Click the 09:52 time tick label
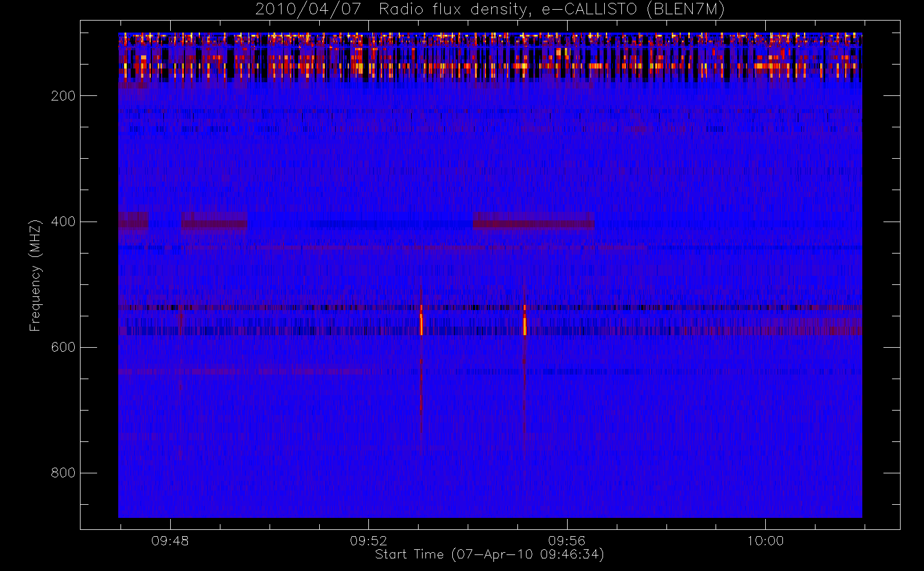Screen dimensions: 924x571 (368, 541)
